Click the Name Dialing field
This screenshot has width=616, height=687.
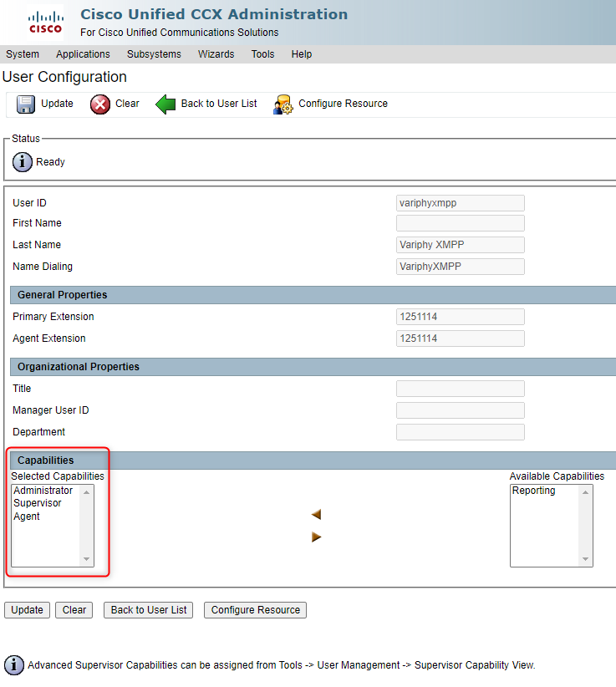pyautogui.click(x=461, y=267)
